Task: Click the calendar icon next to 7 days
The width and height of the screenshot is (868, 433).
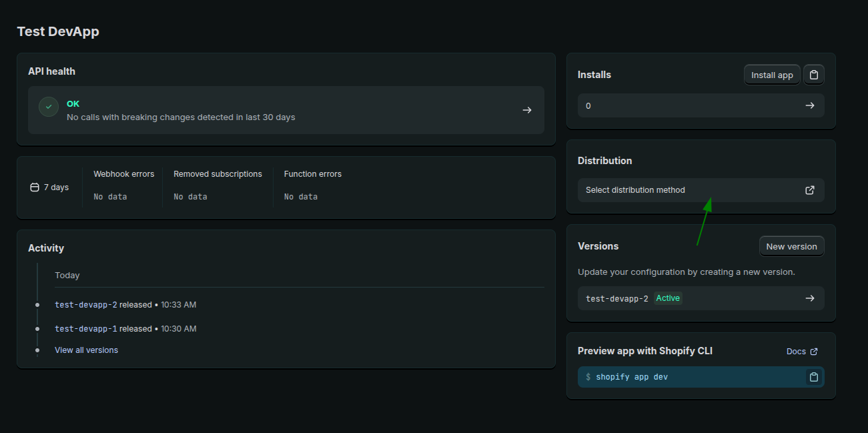Action: point(34,187)
